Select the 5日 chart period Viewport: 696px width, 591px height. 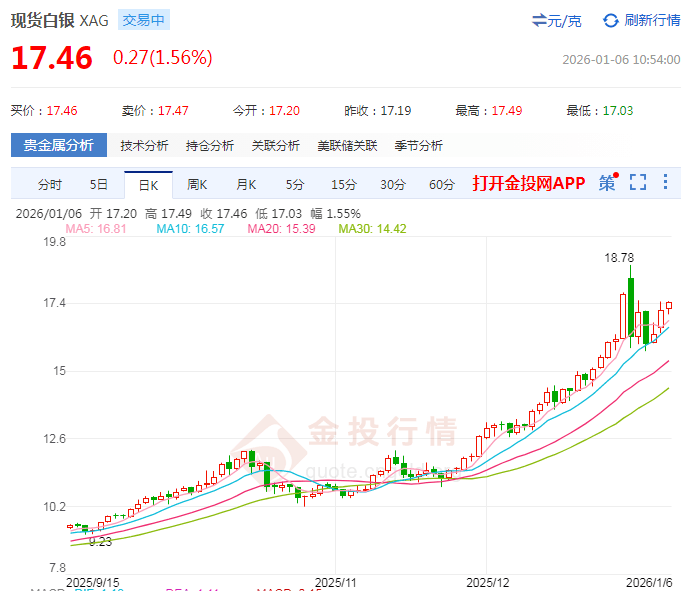pos(99,184)
